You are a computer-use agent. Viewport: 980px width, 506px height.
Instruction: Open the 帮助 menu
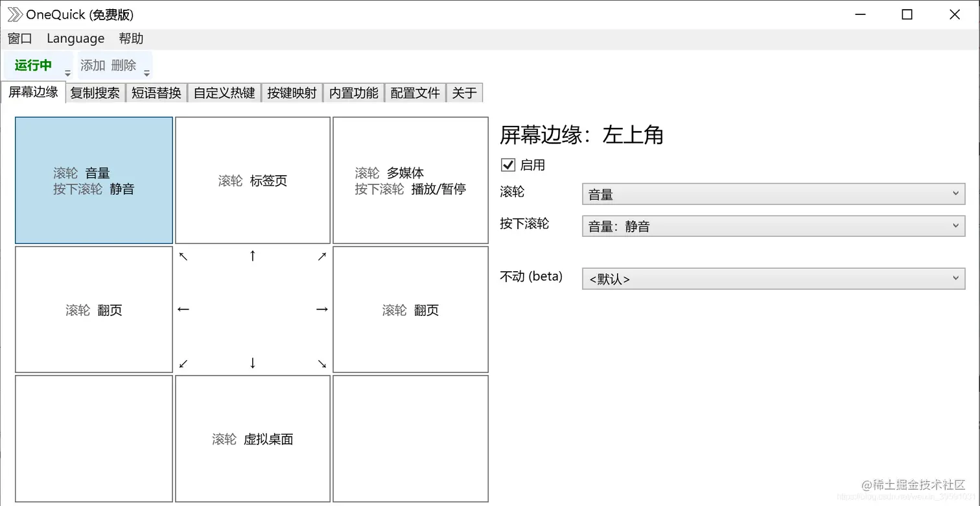131,38
